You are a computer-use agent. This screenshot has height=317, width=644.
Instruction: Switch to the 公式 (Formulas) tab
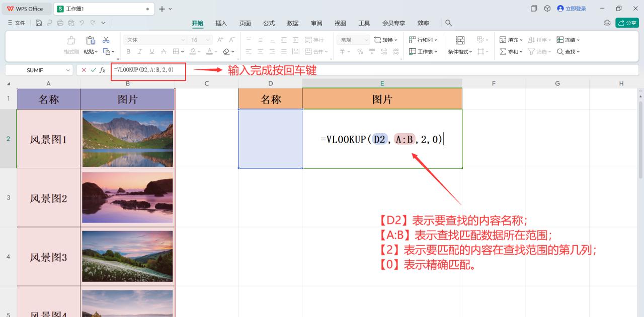click(x=269, y=23)
